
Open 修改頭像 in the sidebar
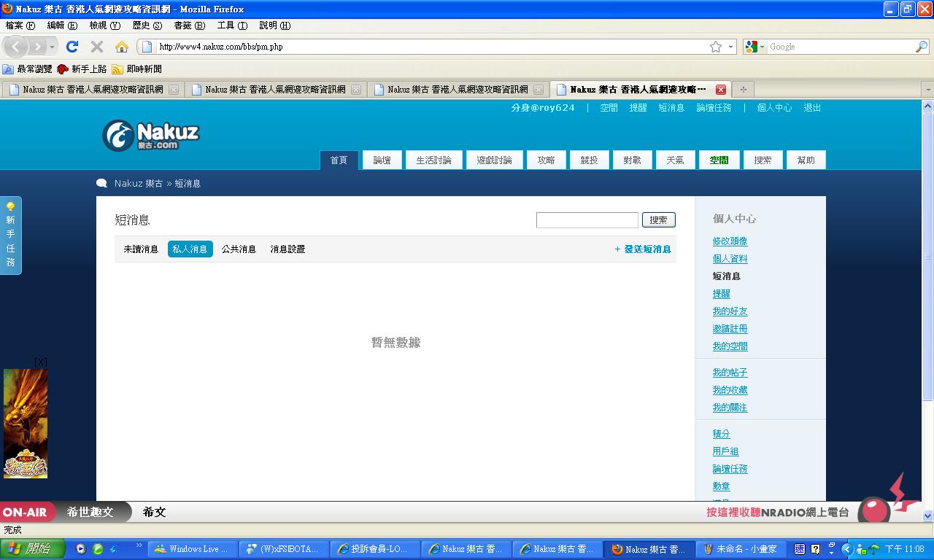(730, 241)
